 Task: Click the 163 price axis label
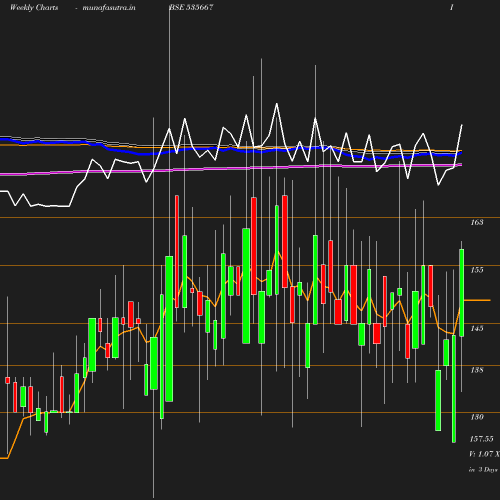(x=477, y=222)
